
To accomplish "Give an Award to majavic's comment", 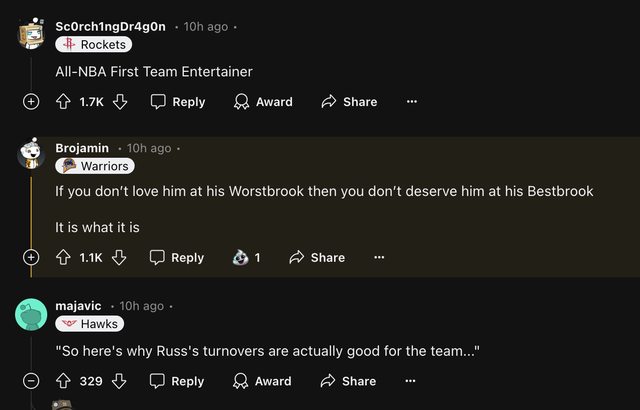I will pyautogui.click(x=263, y=381).
